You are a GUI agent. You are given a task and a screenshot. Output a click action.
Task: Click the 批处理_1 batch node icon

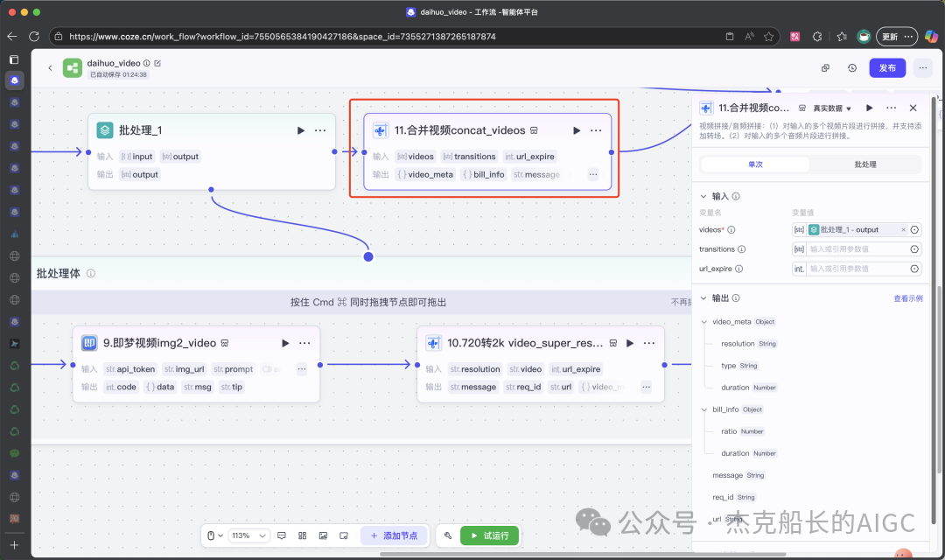tap(105, 130)
